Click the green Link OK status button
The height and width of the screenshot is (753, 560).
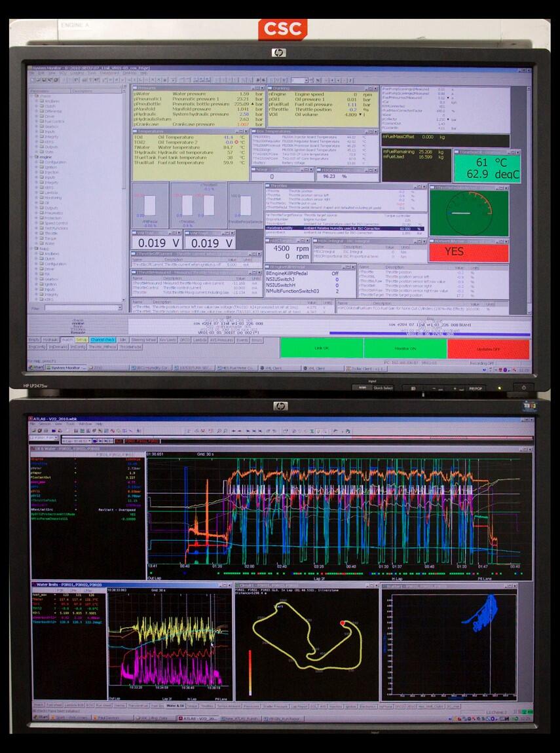pyautogui.click(x=322, y=348)
